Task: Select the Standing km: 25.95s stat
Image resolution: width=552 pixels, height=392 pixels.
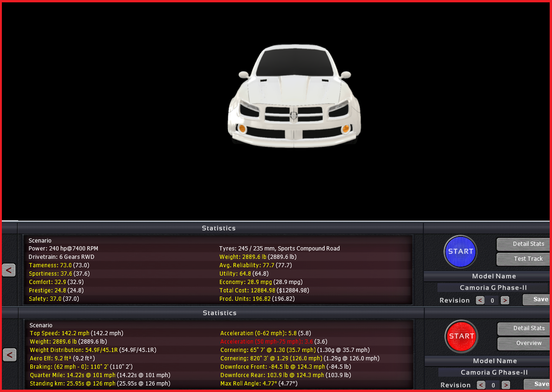Action: tap(100, 384)
